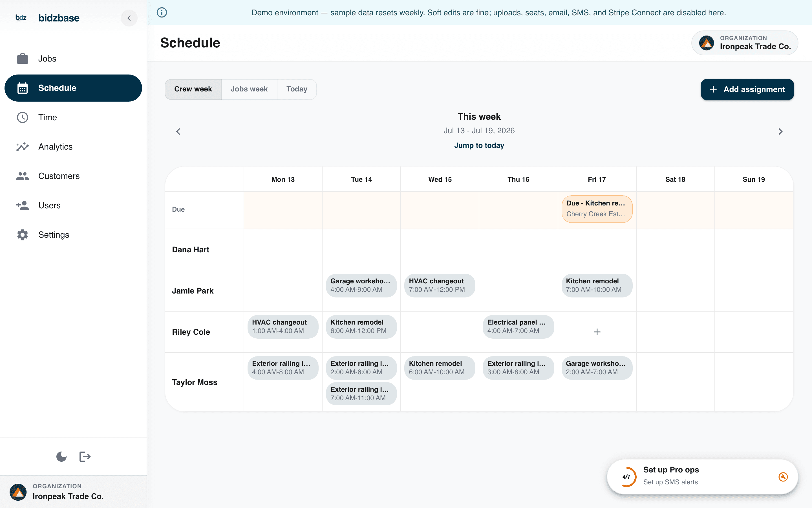The image size is (812, 508).
Task: Click Add assignment button
Action: [x=747, y=89]
